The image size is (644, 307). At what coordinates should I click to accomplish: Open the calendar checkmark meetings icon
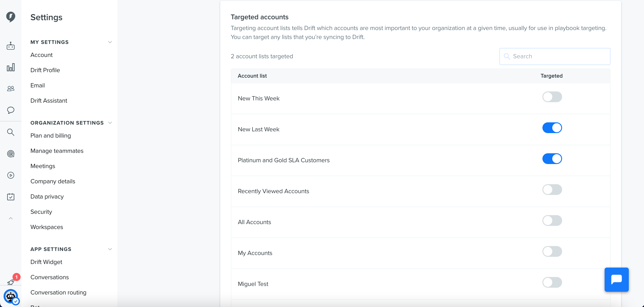pos(11,197)
